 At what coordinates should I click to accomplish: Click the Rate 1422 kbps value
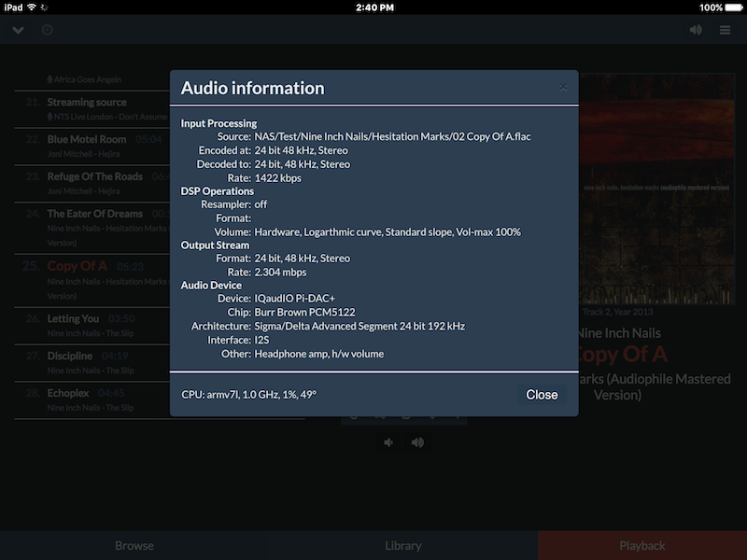point(277,178)
